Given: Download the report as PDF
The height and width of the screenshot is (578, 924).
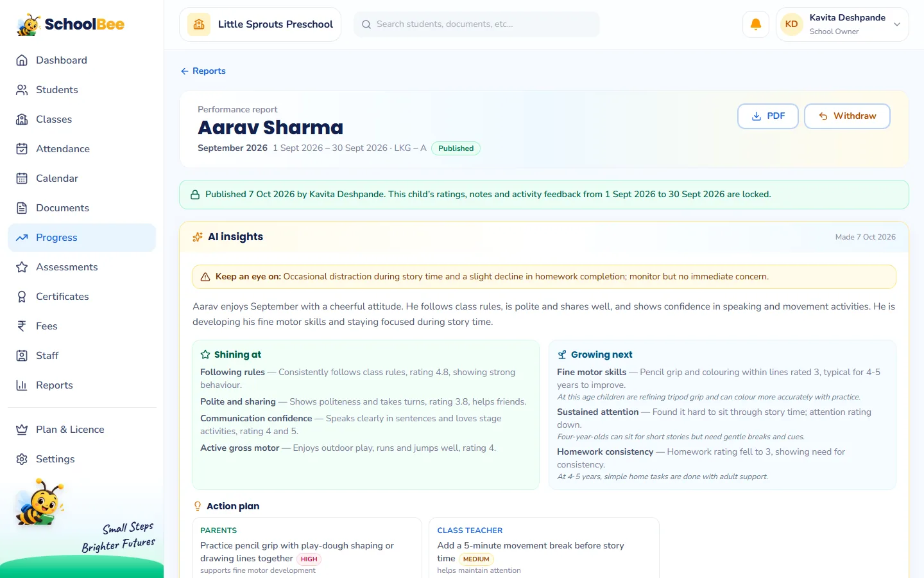Looking at the screenshot, I should (x=768, y=116).
